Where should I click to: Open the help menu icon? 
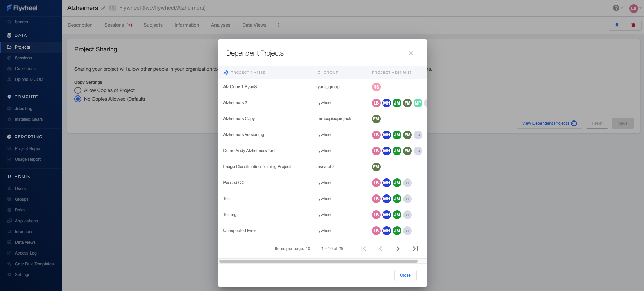pyautogui.click(x=616, y=8)
